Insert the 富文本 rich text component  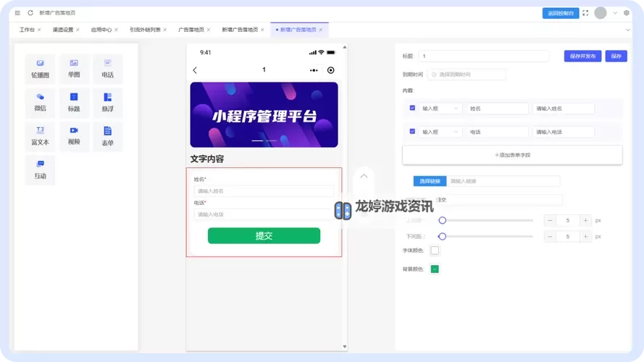pyautogui.click(x=40, y=136)
